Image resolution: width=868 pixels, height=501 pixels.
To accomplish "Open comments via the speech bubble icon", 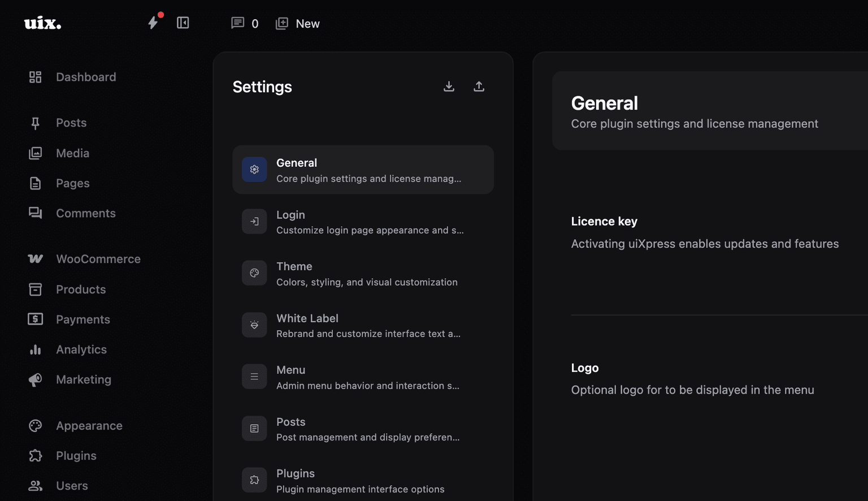I will coord(237,23).
